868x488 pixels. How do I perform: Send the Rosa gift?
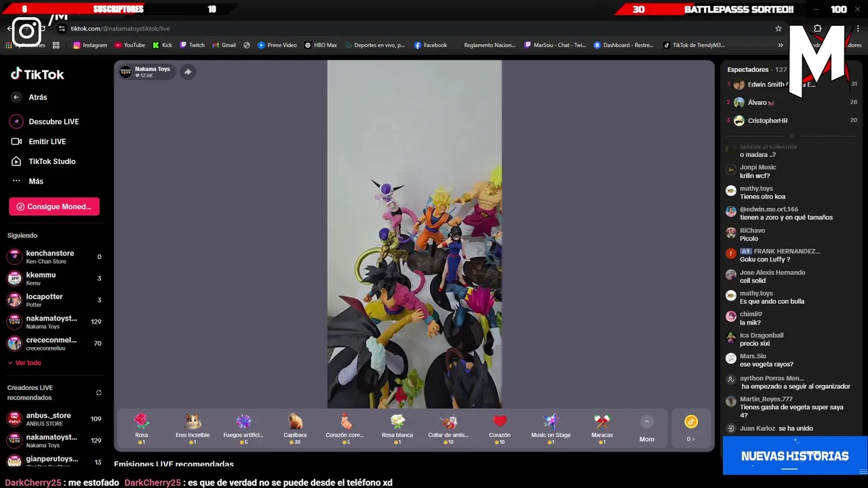[141, 429]
